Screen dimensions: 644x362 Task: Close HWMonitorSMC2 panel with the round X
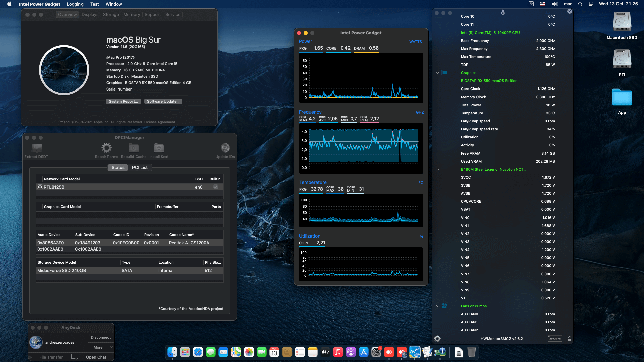[x=569, y=11]
